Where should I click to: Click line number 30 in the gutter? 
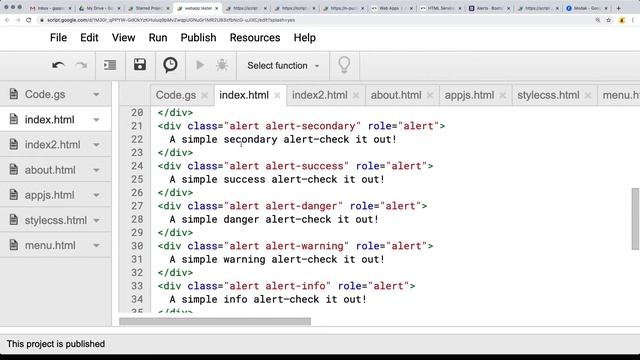tap(137, 246)
